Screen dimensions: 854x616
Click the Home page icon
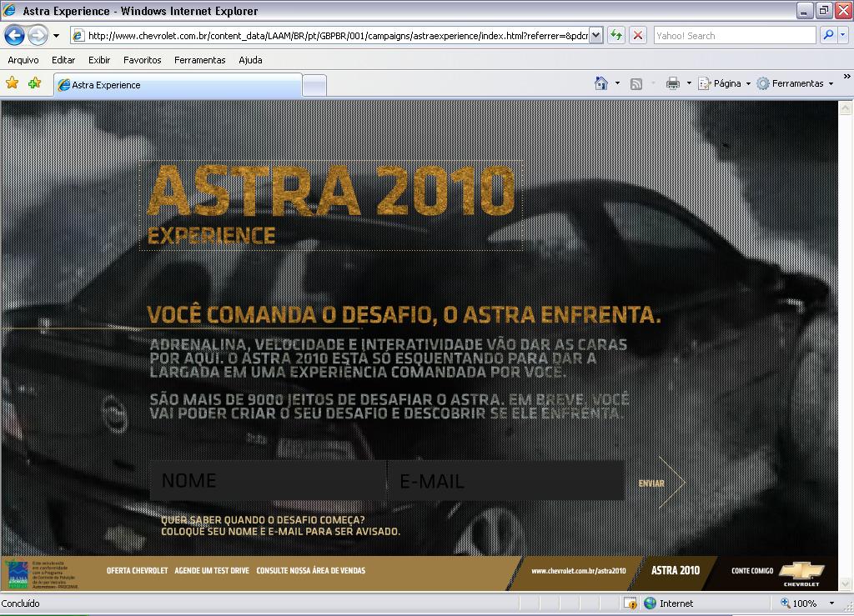[x=600, y=83]
